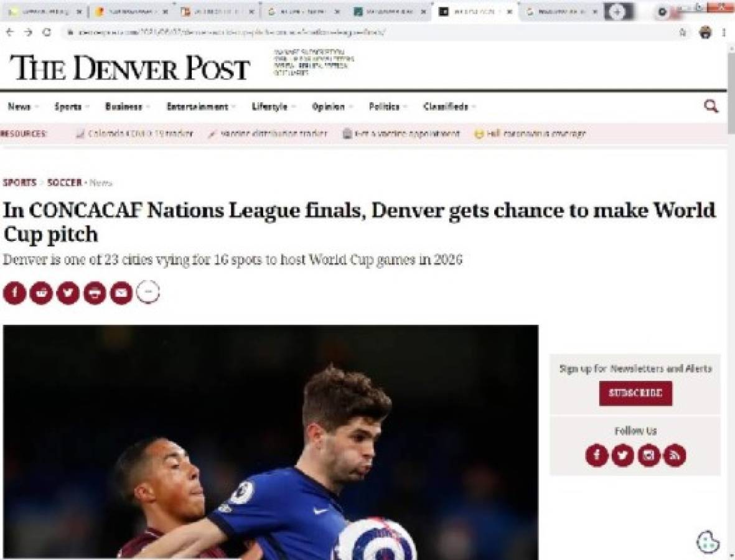Open the Soccer breadcrumb link

click(x=65, y=182)
